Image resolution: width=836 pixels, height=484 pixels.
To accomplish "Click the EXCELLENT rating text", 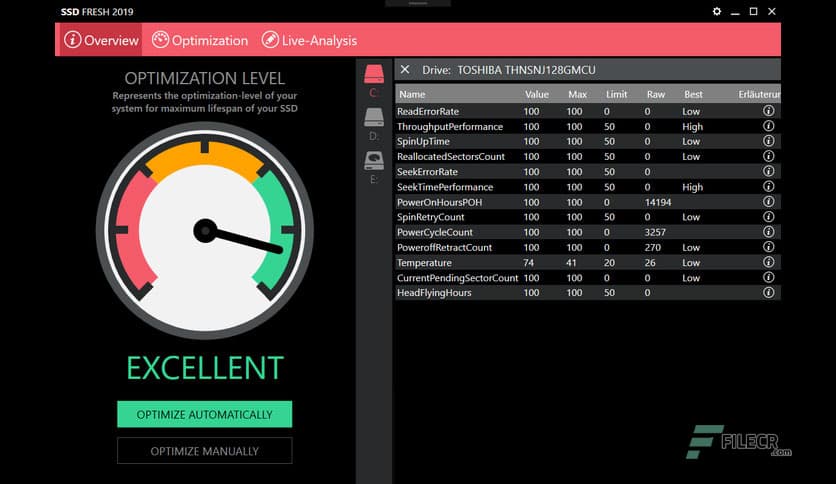I will coord(205,368).
